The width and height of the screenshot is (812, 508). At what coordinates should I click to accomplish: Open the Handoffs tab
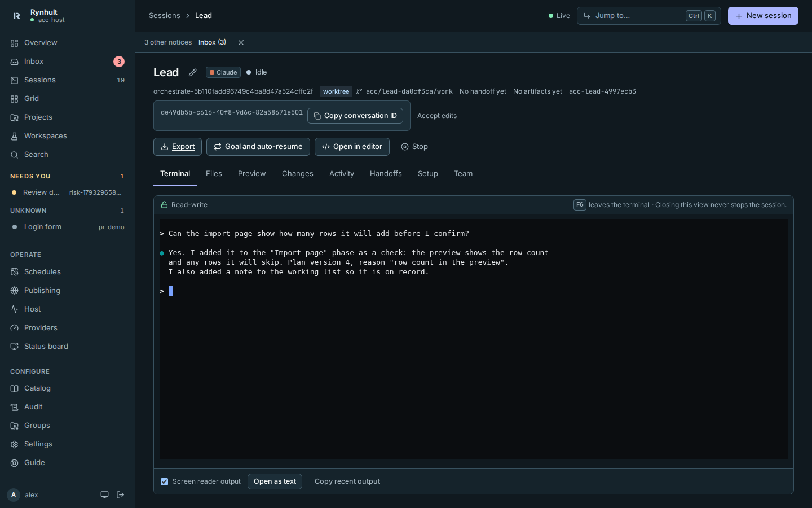click(x=386, y=174)
